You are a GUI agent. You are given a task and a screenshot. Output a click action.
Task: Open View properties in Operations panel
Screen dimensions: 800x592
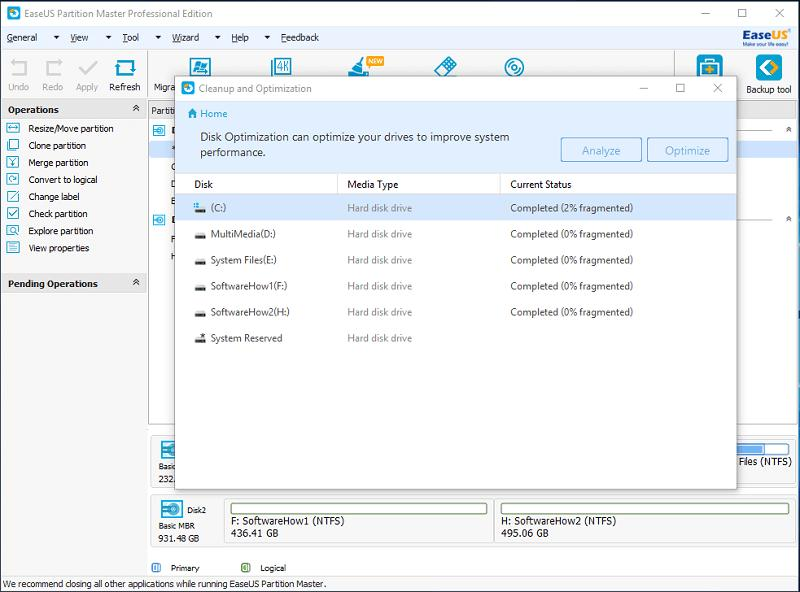coord(58,248)
